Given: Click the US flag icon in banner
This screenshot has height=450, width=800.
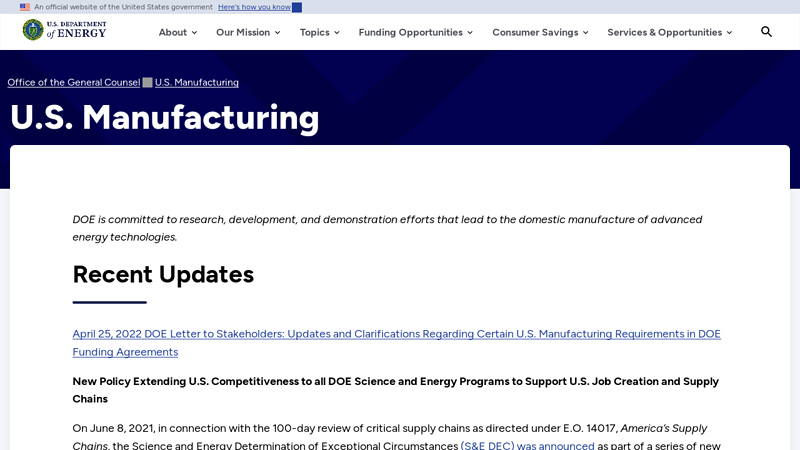Looking at the screenshot, I should (x=24, y=7).
